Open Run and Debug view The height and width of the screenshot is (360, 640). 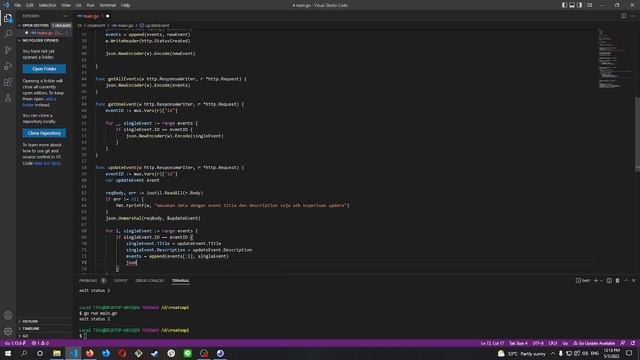click(x=8, y=66)
